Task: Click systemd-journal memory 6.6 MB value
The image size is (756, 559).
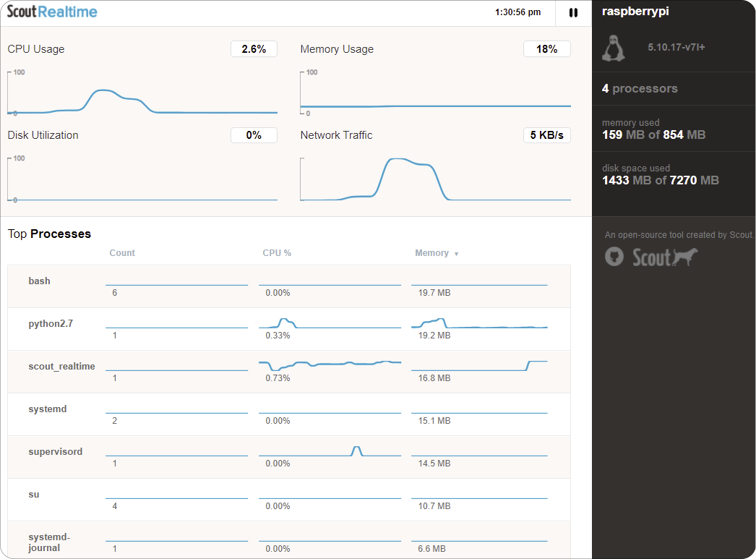Action: pyautogui.click(x=432, y=549)
